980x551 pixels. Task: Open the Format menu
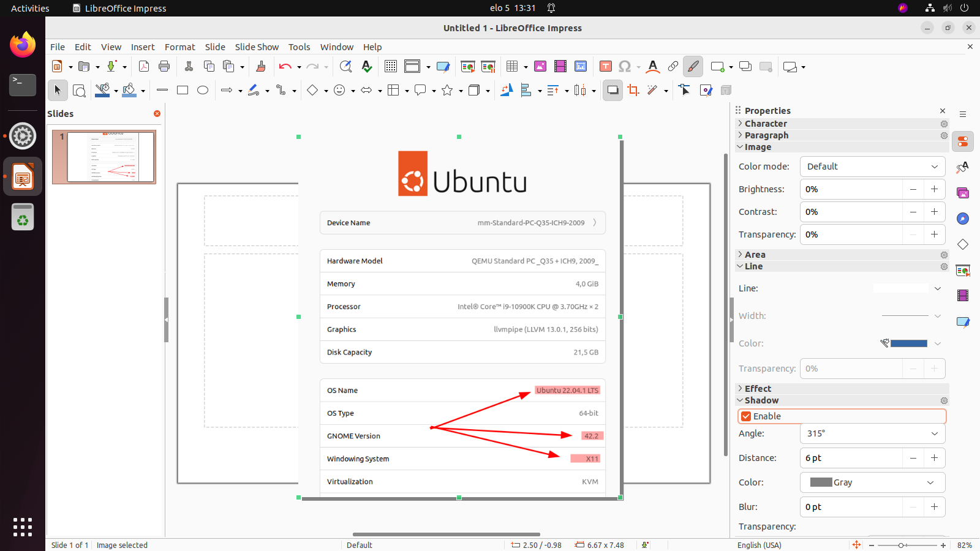click(x=180, y=47)
